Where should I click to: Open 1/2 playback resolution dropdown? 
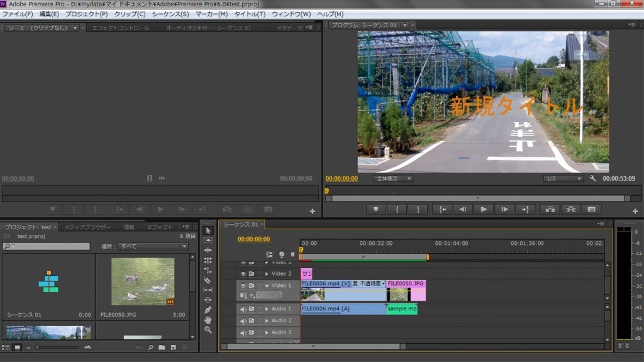(563, 179)
